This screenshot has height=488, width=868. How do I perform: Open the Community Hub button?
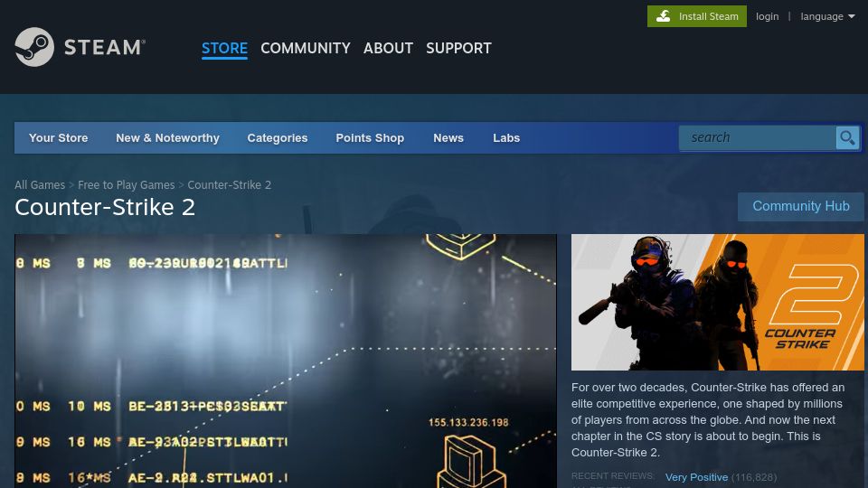pyautogui.click(x=800, y=206)
